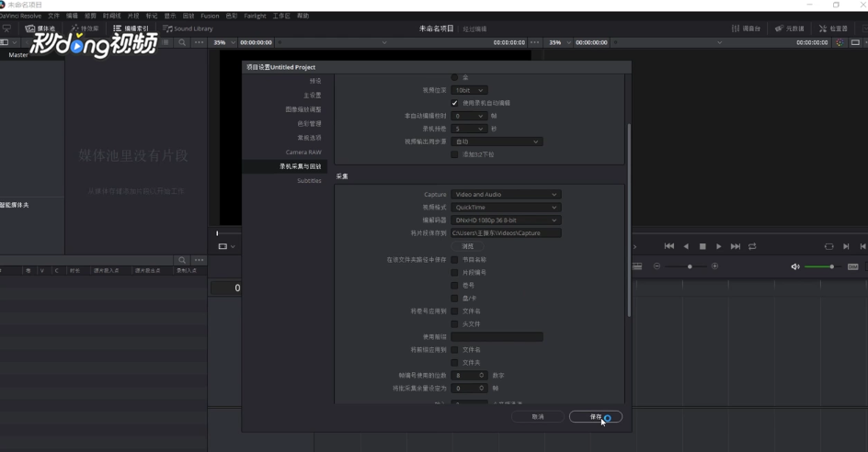
Task: Check the 盘/卡 checkbox
Action: pos(454,299)
